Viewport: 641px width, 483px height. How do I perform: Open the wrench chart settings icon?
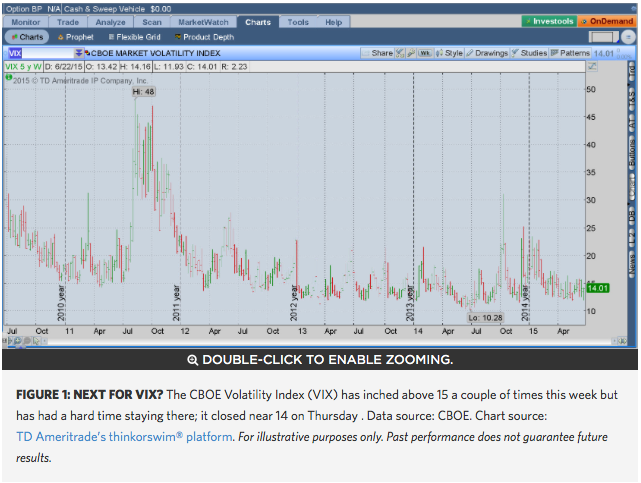[411, 53]
